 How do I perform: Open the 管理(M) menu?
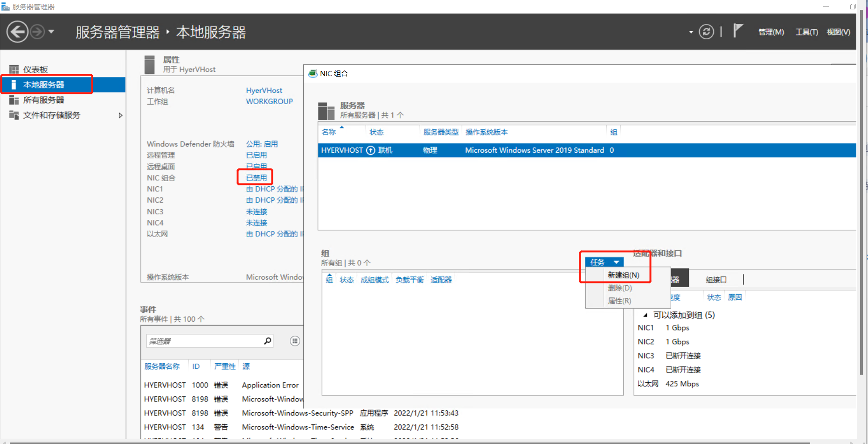pos(771,32)
